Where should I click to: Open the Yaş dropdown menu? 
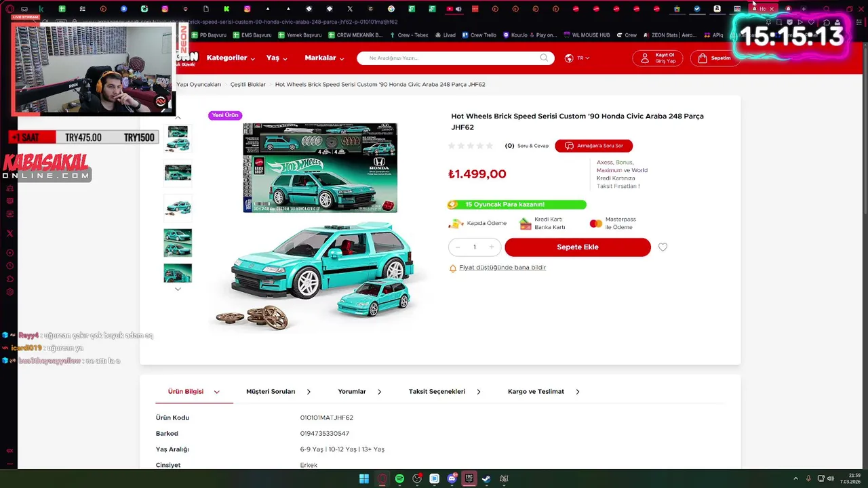pyautogui.click(x=277, y=58)
